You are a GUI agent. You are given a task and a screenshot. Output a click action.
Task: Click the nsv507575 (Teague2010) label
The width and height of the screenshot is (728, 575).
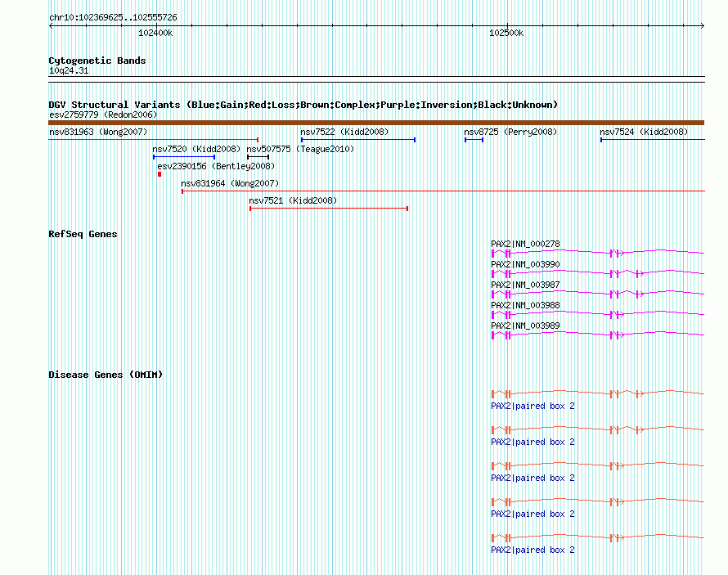tap(300, 149)
